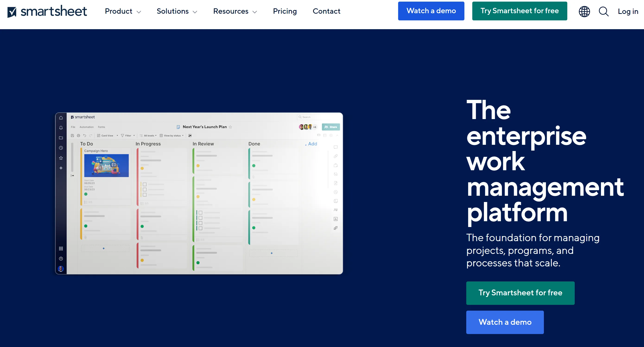Click the Help question mark icon
Image resolution: width=644 pixels, height=347 pixels.
(61, 259)
